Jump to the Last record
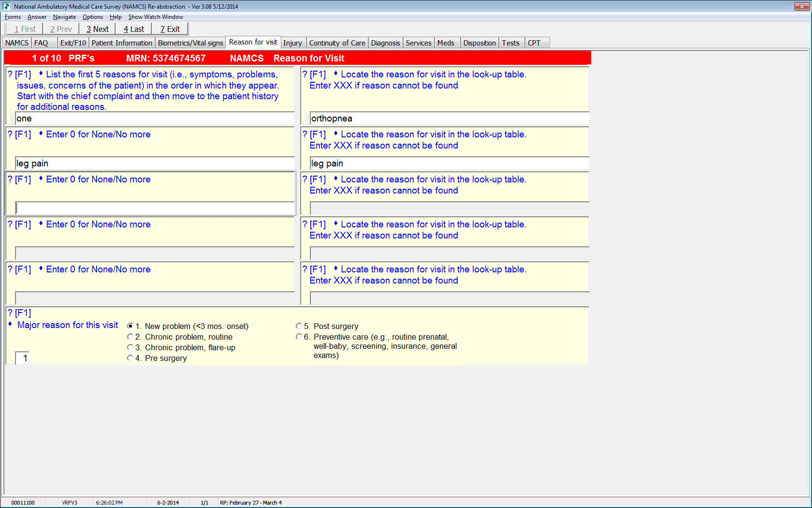812x508 pixels. pos(133,29)
